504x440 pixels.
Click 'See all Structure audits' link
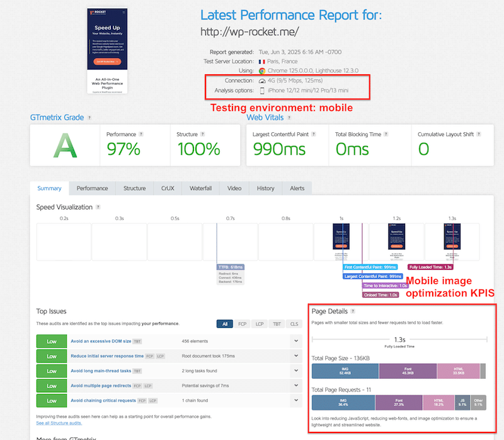[x=59, y=423]
